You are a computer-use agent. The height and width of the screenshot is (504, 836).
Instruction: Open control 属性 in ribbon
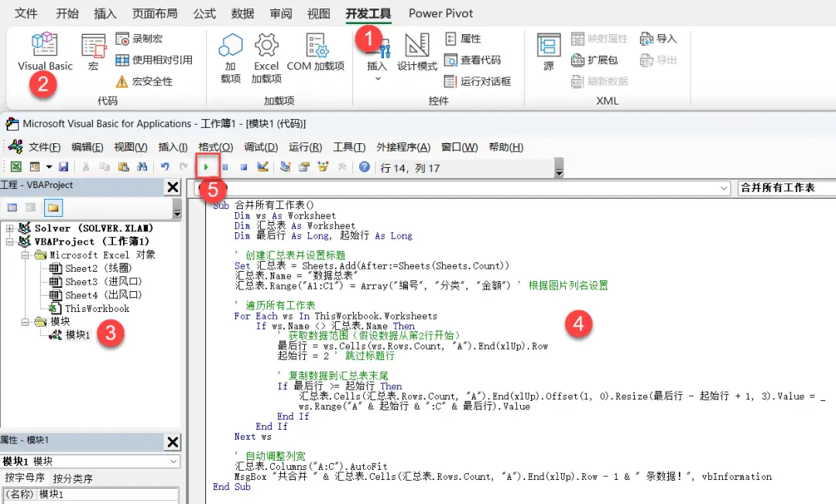[463, 39]
